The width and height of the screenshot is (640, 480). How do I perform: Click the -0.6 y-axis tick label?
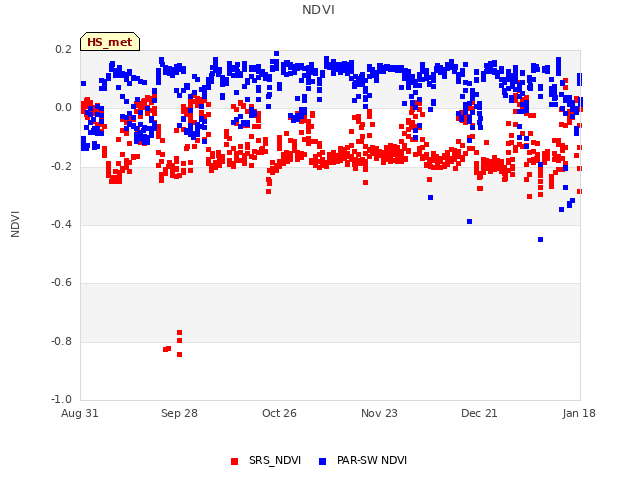point(62,282)
